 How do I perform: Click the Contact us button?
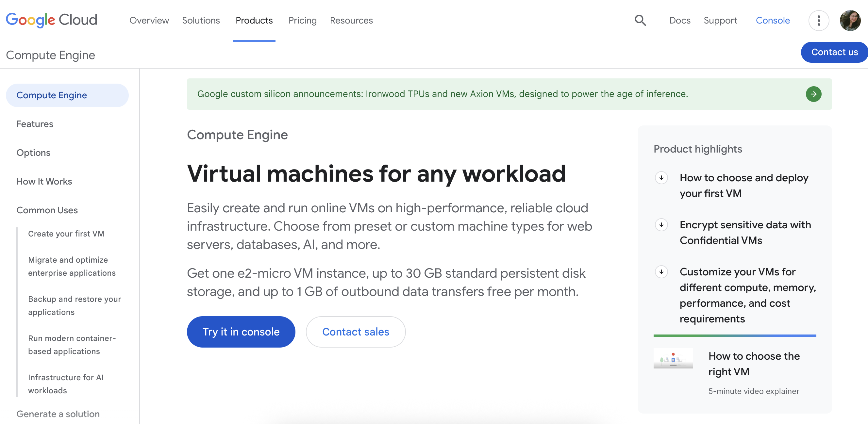(x=834, y=52)
